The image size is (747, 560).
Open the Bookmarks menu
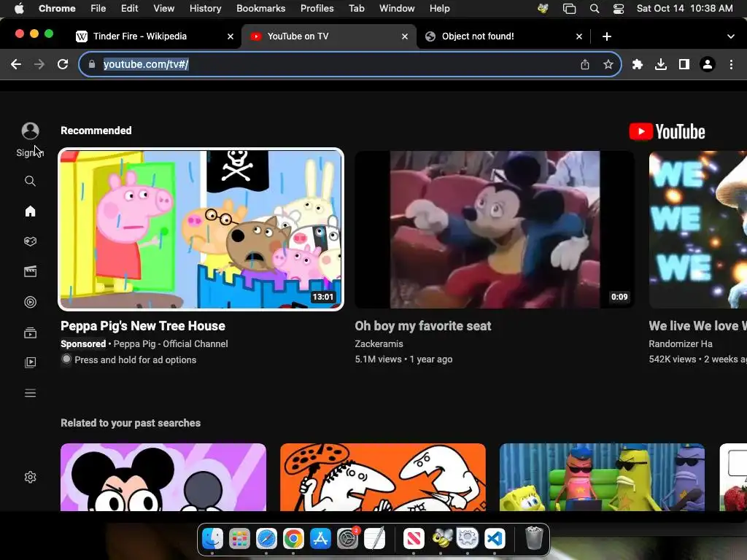[260, 9]
